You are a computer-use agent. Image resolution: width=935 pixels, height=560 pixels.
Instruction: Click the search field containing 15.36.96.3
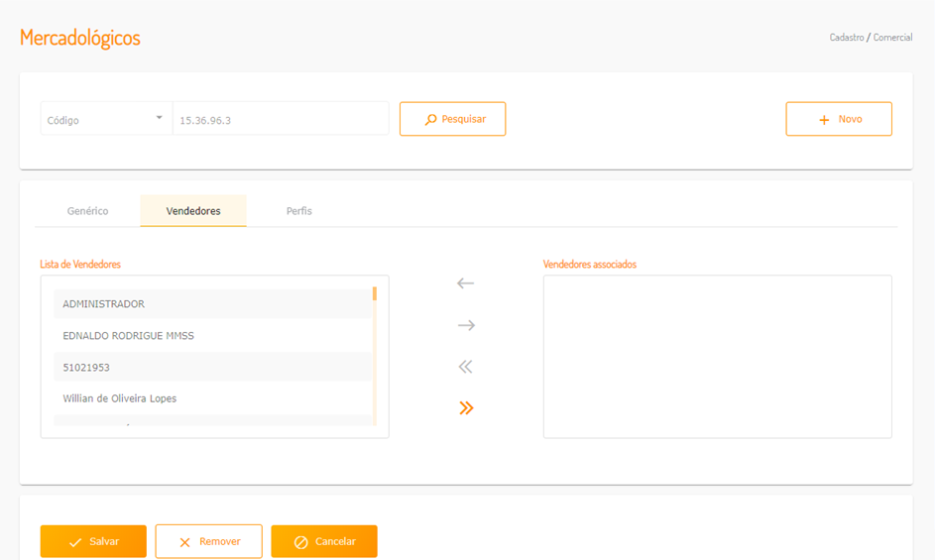pyautogui.click(x=281, y=119)
